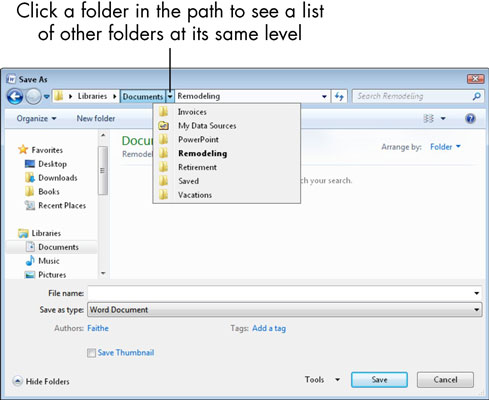Click the Back navigation arrow button
This screenshot has width=489, height=400.
tap(15, 97)
